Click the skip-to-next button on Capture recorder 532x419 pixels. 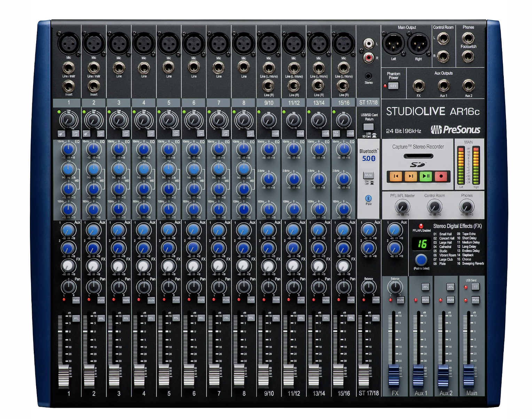click(411, 176)
